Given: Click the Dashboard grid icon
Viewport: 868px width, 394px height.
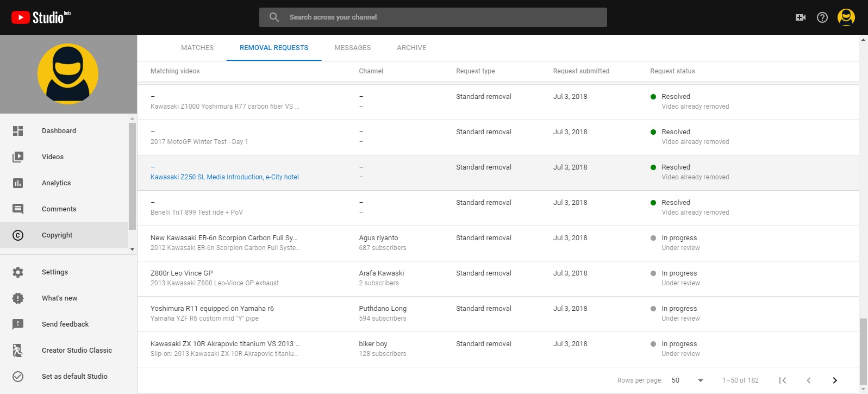Looking at the screenshot, I should point(18,131).
